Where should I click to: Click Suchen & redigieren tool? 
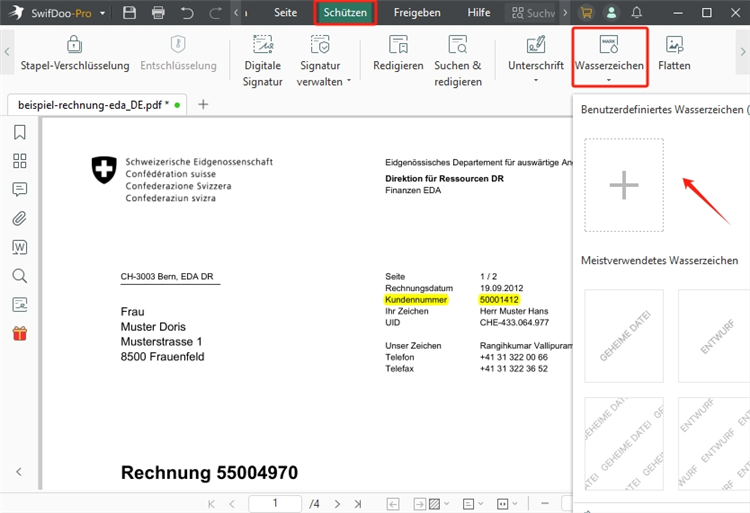(x=458, y=61)
